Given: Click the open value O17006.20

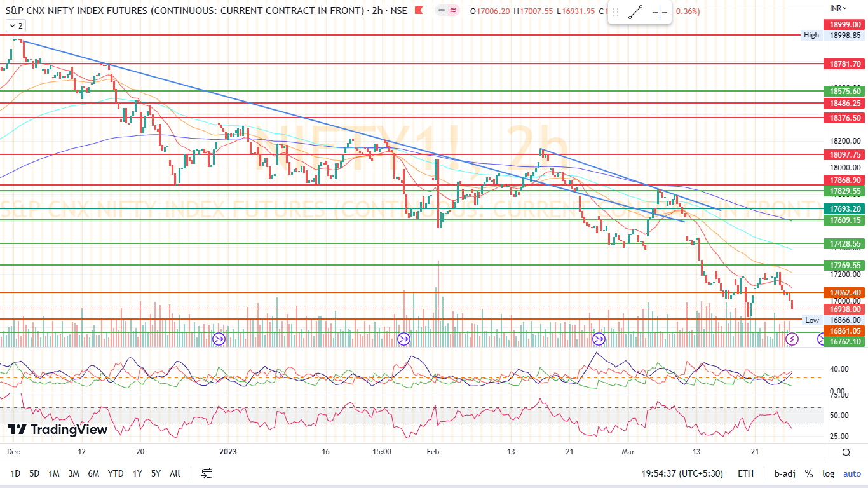Looking at the screenshot, I should [x=491, y=11].
